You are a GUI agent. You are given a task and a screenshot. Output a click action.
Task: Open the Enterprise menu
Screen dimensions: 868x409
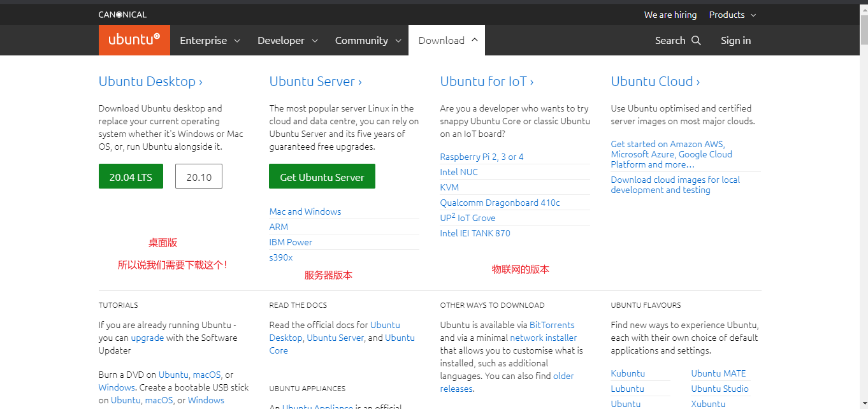[x=210, y=40]
